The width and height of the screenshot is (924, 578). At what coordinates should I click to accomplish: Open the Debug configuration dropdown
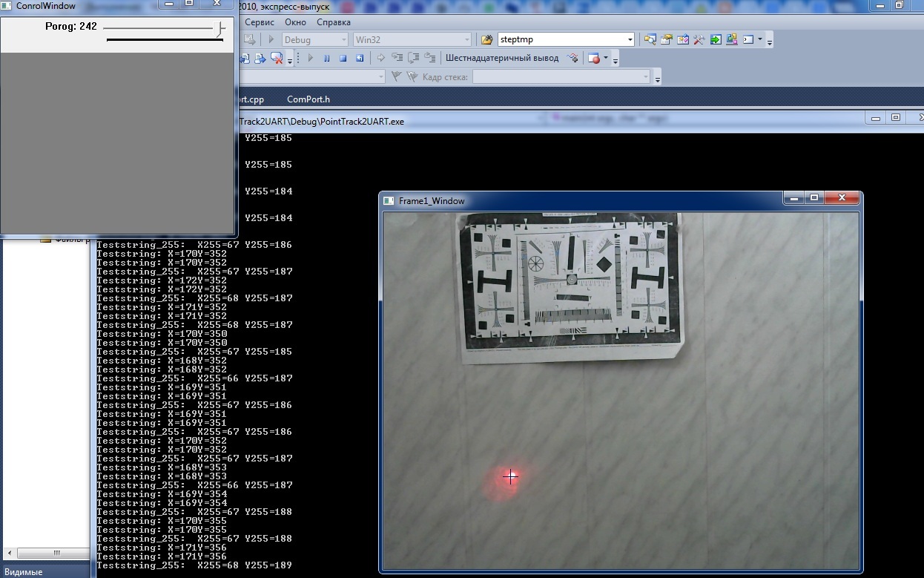click(x=343, y=39)
